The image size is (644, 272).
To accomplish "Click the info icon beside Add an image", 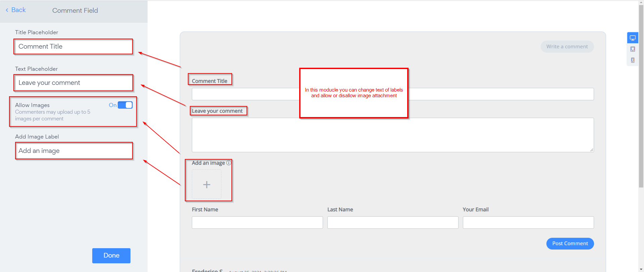I will click(x=229, y=163).
